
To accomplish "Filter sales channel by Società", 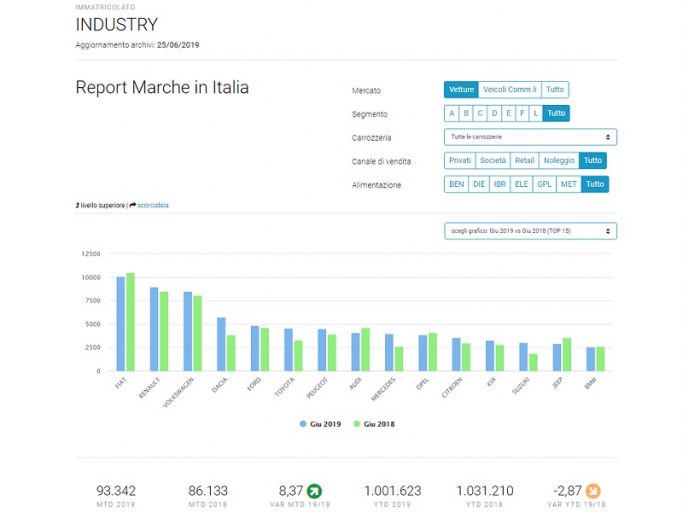I will [x=493, y=160].
